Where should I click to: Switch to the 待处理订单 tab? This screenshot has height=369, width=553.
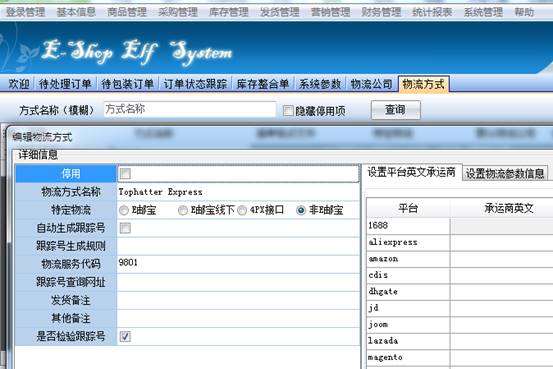click(x=65, y=84)
